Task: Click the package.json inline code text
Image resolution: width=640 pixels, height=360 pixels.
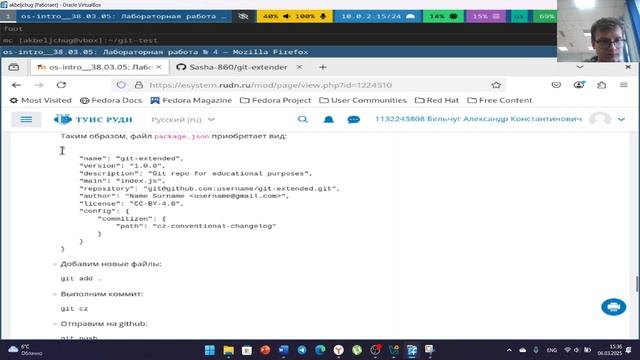Action: coord(182,136)
